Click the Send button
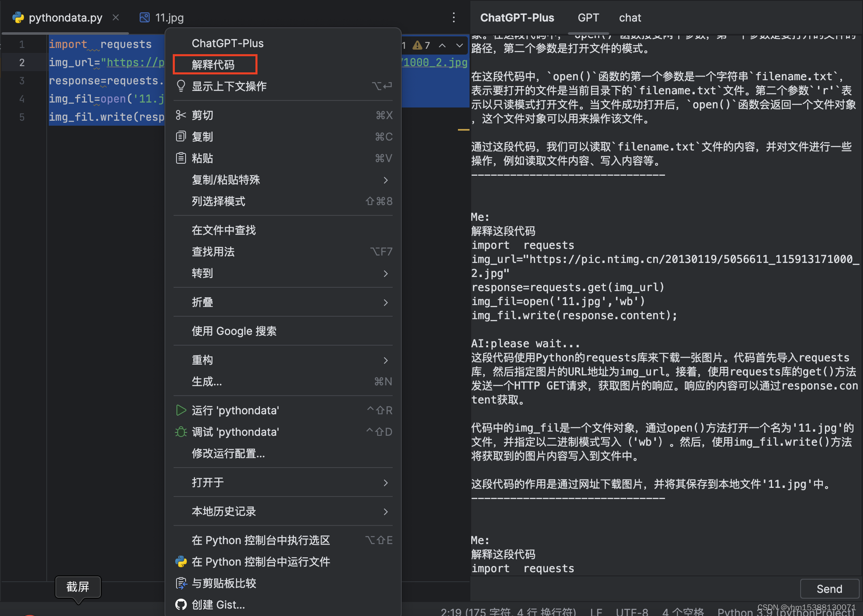The width and height of the screenshot is (863, 616). 829,589
